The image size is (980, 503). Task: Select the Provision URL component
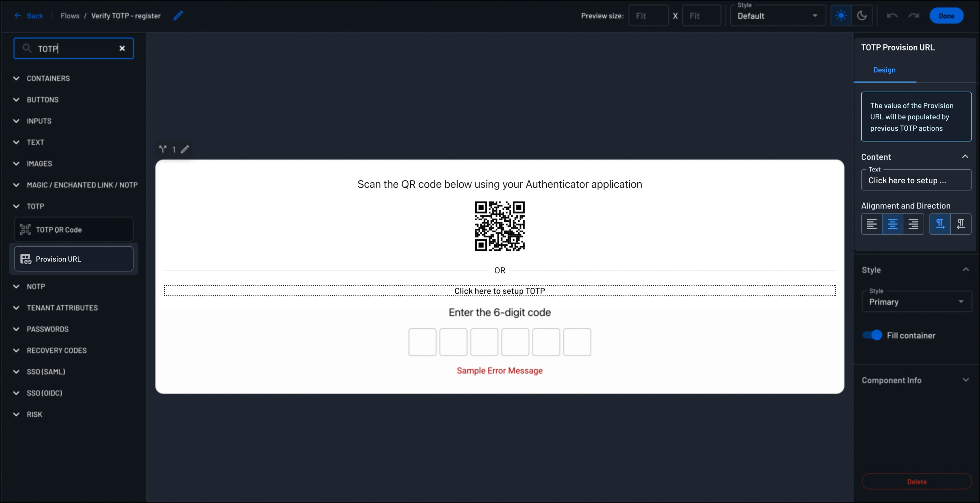tap(73, 259)
